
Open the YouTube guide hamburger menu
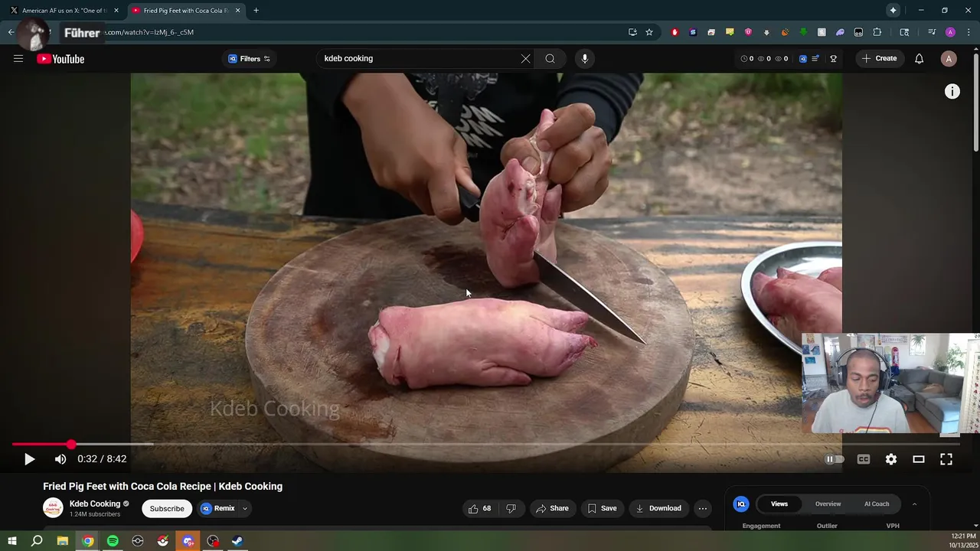[18, 59]
